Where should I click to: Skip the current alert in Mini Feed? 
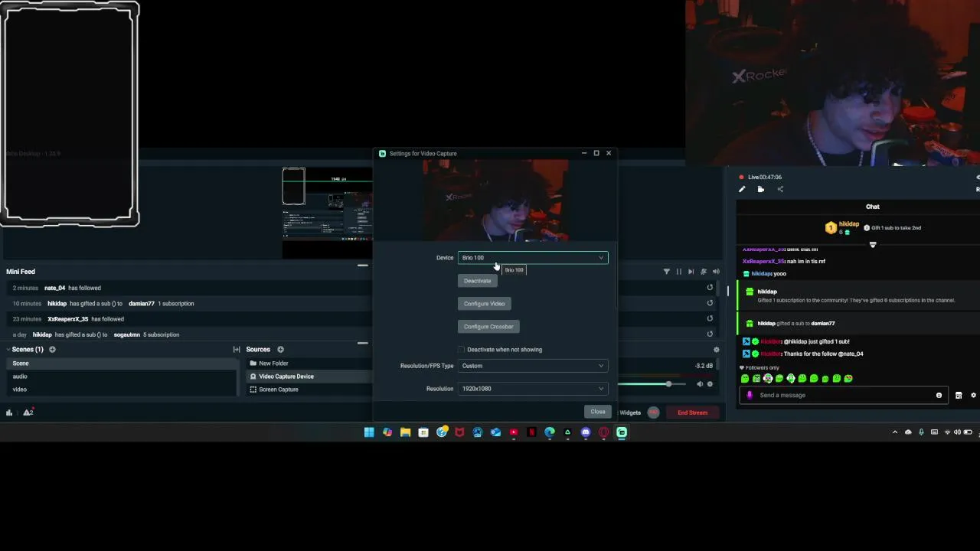click(691, 272)
